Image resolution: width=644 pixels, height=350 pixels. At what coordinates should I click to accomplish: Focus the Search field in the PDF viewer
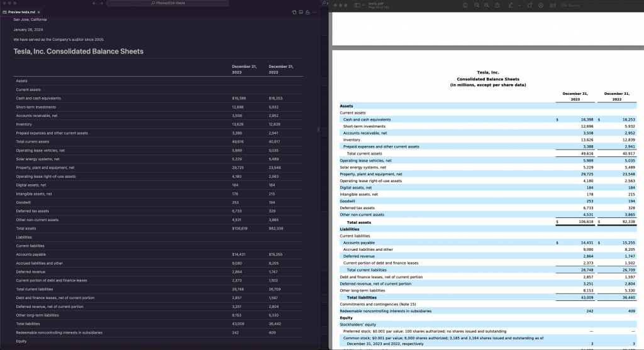point(602,5)
